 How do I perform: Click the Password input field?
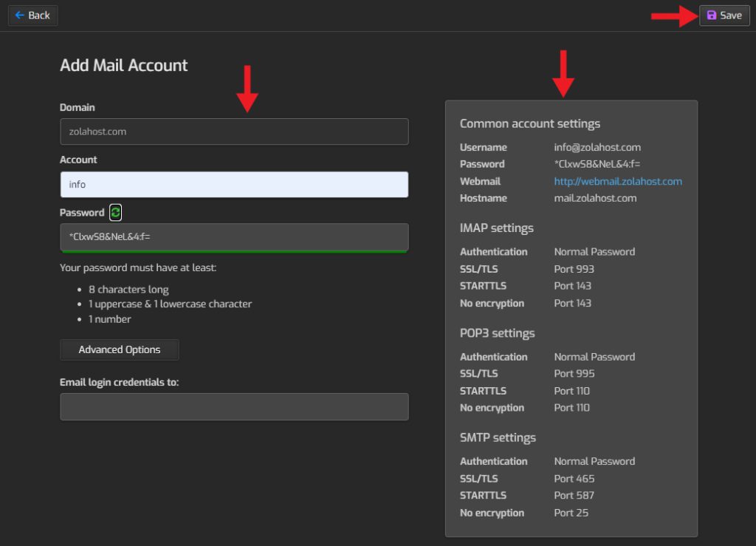(234, 236)
